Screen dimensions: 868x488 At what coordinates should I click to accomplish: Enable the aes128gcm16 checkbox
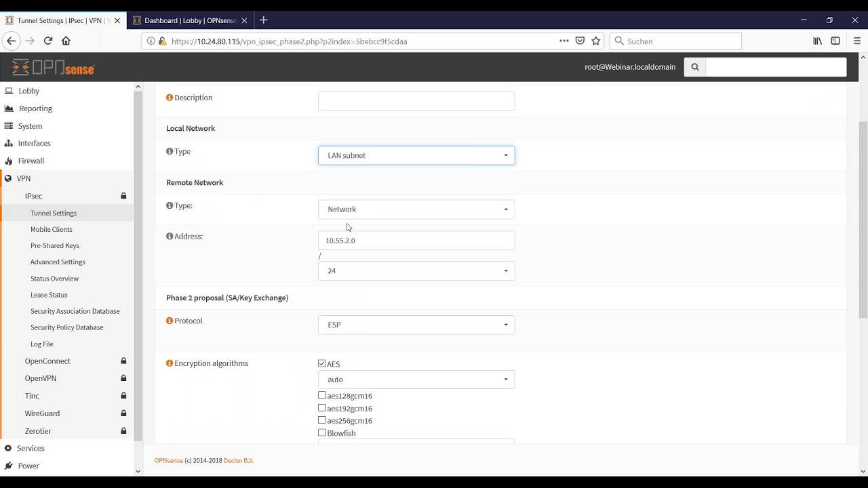coord(322,395)
